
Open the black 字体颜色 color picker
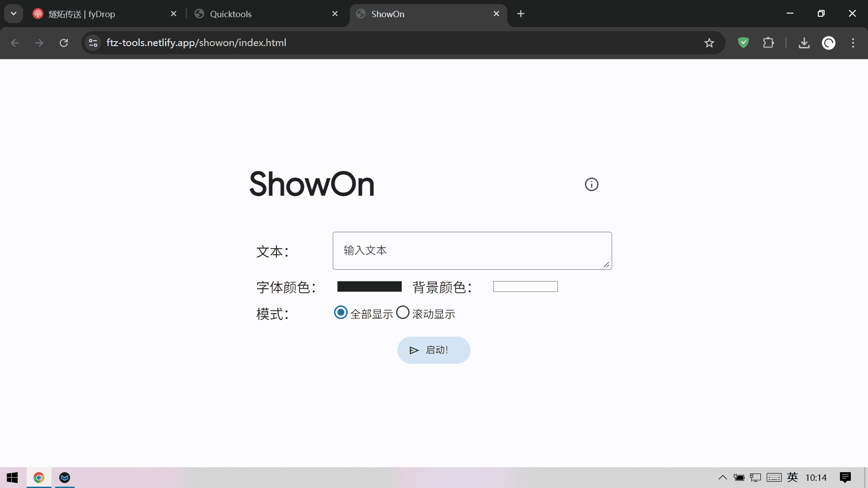[x=369, y=286]
